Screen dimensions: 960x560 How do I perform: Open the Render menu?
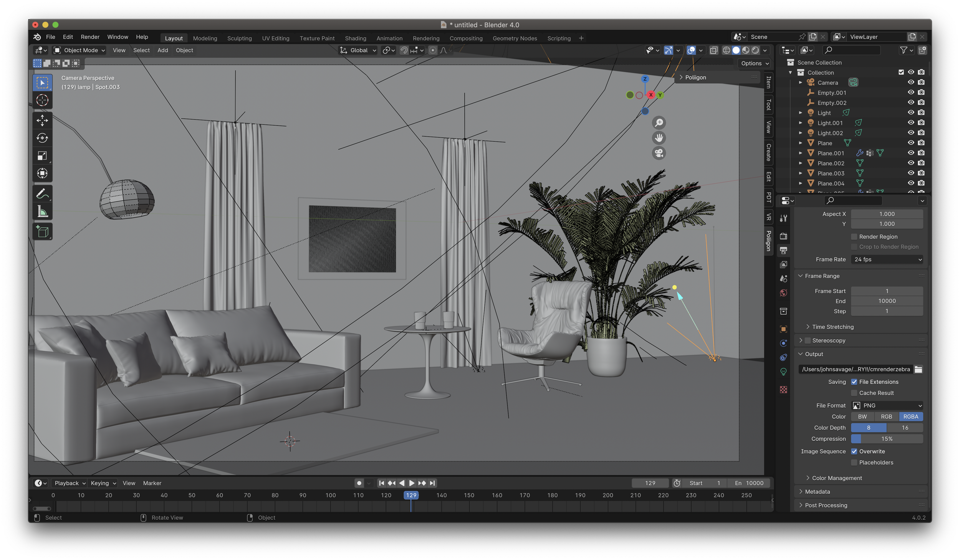coord(90,37)
